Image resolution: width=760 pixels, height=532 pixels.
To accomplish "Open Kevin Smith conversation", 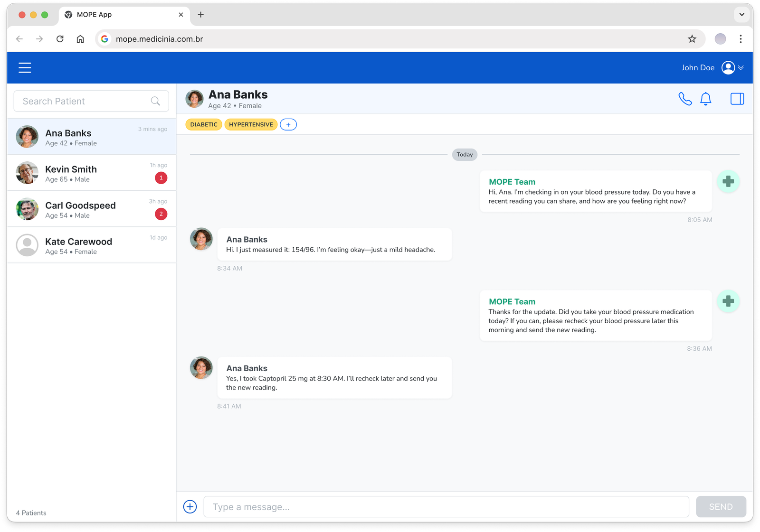I will click(91, 173).
